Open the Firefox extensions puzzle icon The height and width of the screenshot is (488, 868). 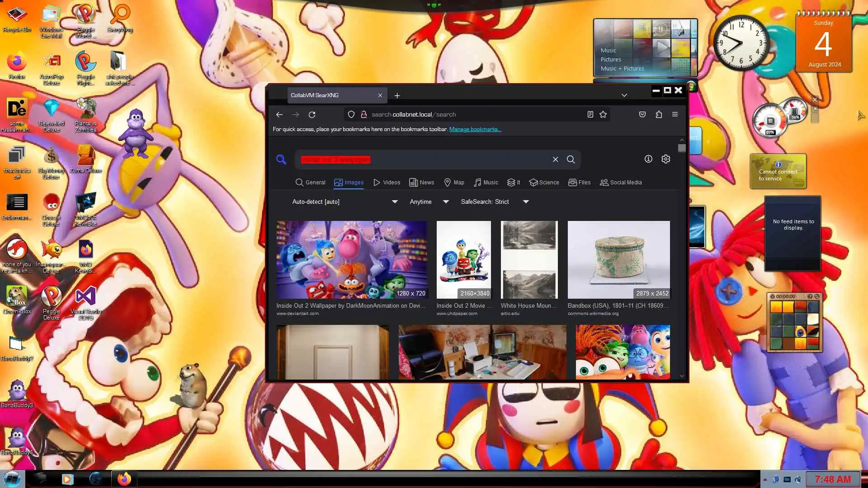click(x=659, y=115)
